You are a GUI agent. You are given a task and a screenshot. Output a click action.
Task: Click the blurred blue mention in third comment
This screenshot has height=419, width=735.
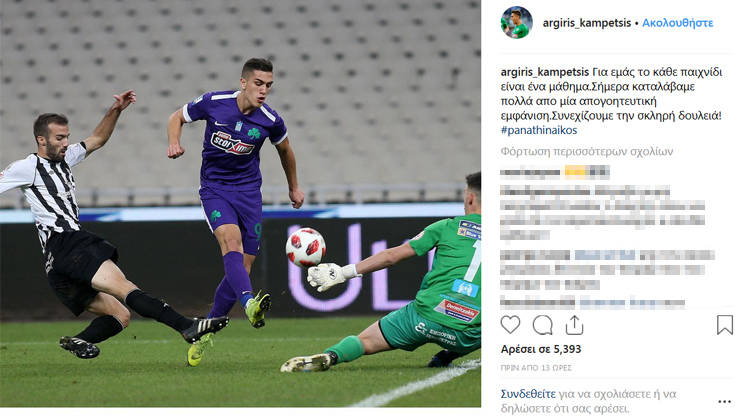point(605,255)
